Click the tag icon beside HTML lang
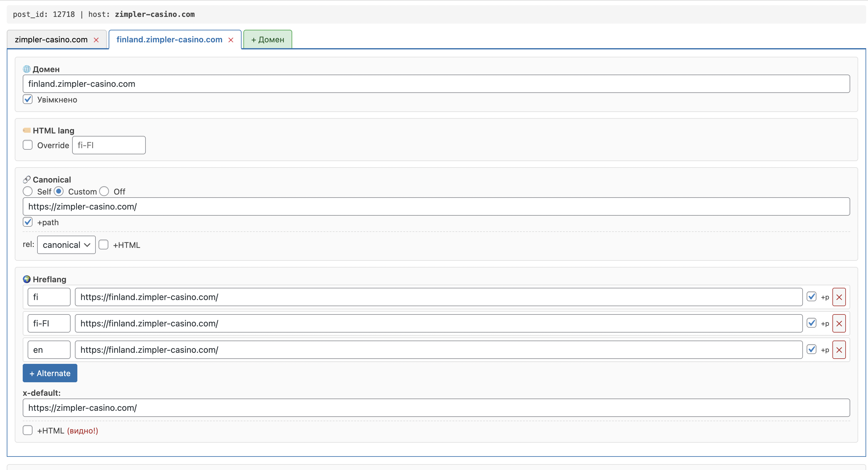 (27, 130)
